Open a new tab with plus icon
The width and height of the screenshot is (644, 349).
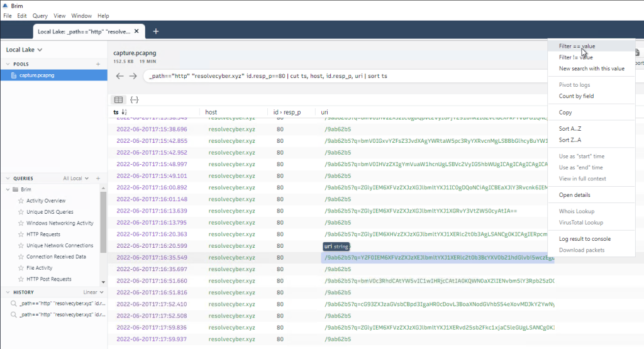click(156, 31)
